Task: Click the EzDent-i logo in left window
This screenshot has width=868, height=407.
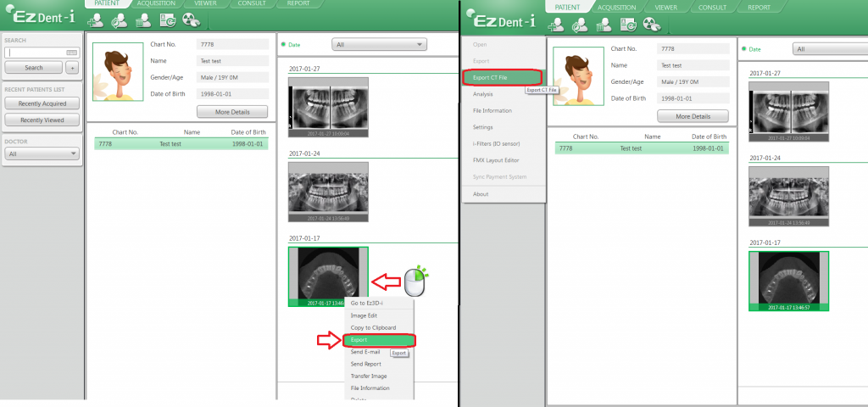Action: (x=40, y=15)
